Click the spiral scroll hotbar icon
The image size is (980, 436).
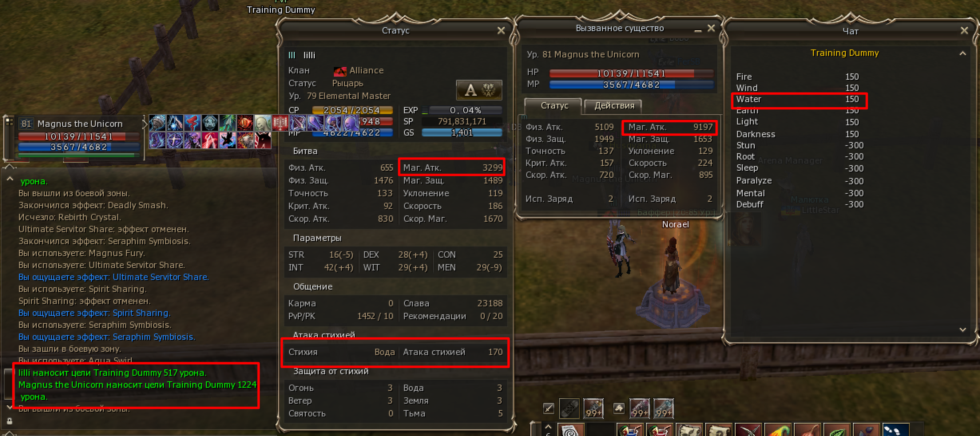tap(571, 430)
